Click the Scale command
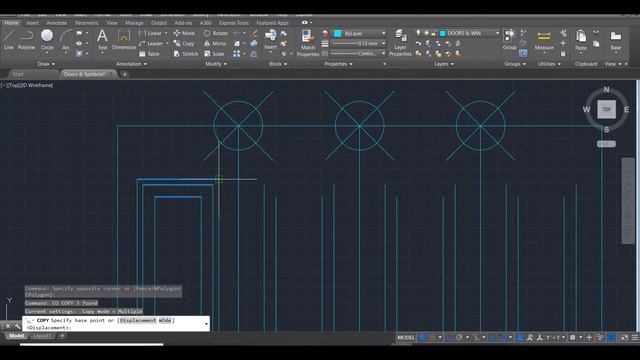The width and height of the screenshot is (640, 360). pos(214,53)
